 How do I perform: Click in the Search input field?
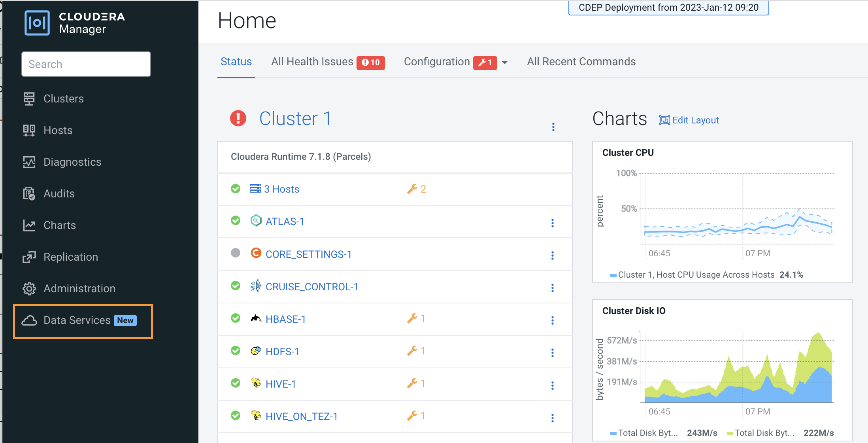coord(86,64)
